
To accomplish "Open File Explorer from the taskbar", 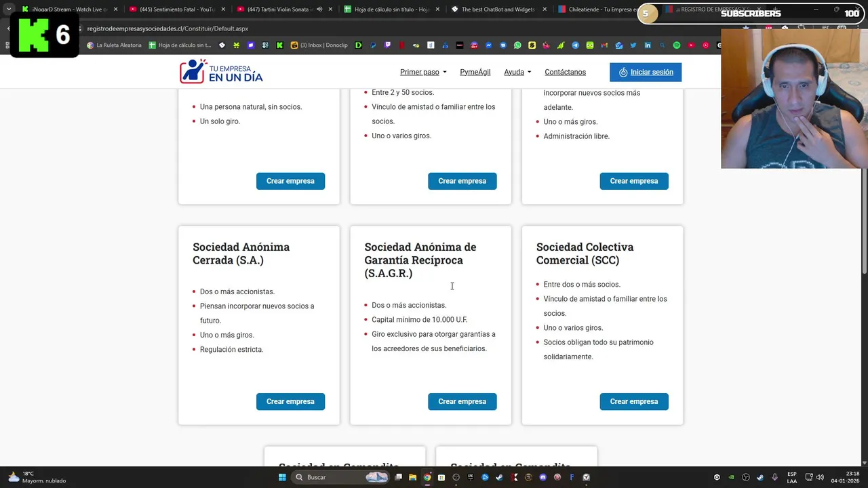I will point(412,477).
